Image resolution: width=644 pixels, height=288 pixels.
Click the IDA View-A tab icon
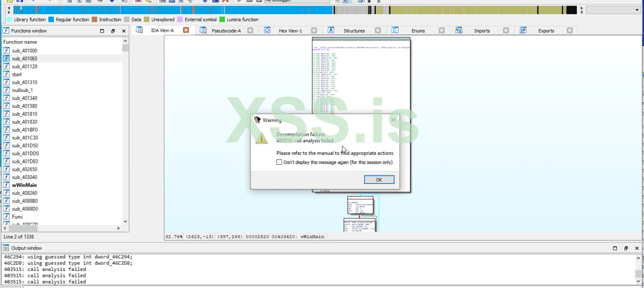coord(139,30)
